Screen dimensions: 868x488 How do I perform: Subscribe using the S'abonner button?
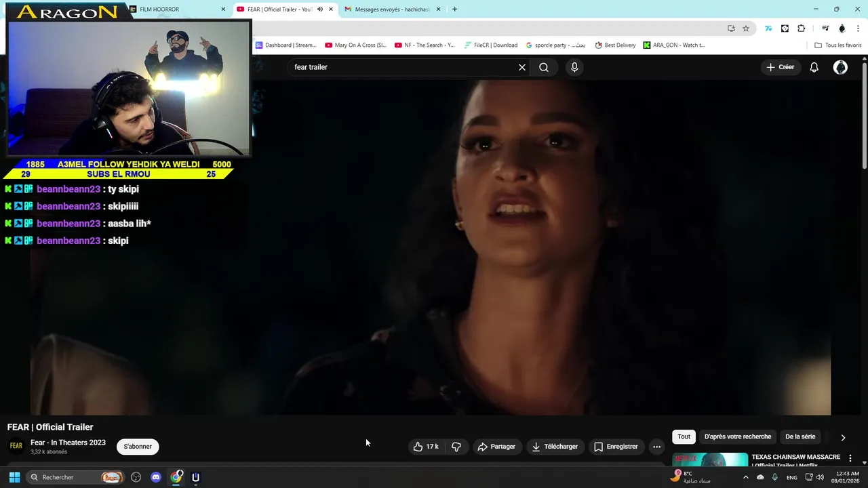(x=138, y=447)
